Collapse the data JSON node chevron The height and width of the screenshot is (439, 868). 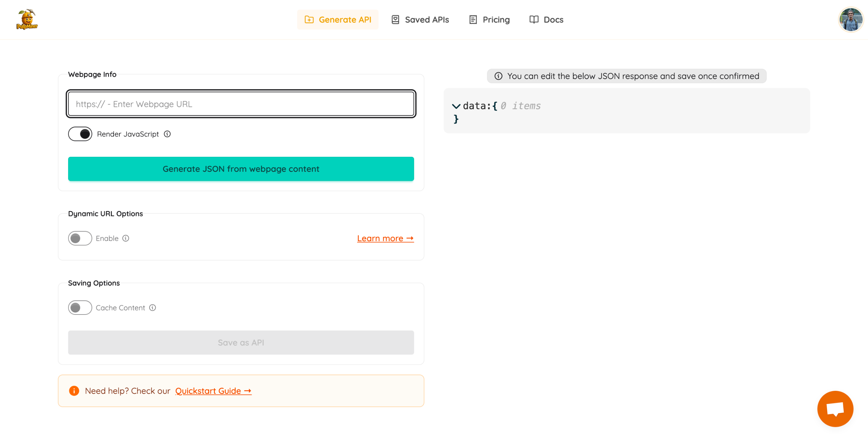[456, 106]
